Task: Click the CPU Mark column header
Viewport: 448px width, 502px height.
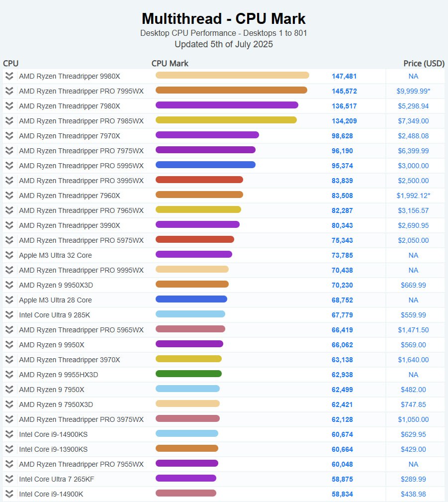Action: tap(170, 63)
